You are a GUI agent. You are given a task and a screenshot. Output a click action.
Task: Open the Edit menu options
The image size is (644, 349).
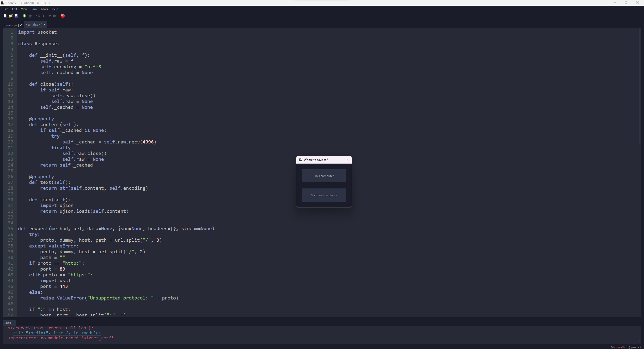[15, 9]
